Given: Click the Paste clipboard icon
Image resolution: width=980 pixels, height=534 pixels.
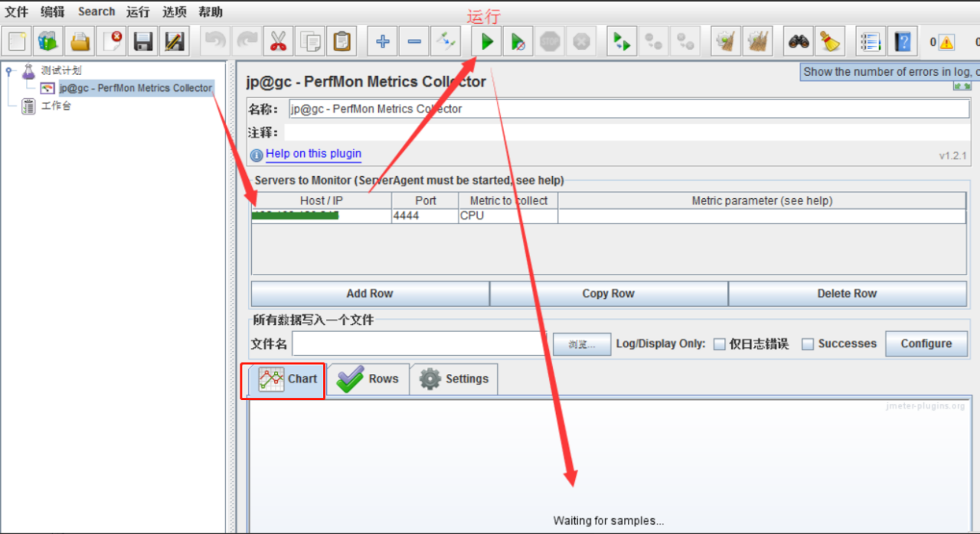Looking at the screenshot, I should click(341, 41).
